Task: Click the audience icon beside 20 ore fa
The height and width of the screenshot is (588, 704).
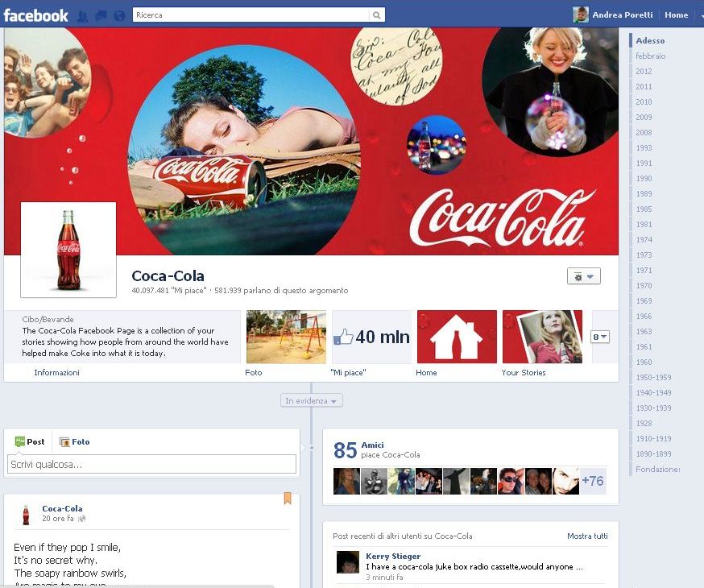Action: click(x=81, y=519)
